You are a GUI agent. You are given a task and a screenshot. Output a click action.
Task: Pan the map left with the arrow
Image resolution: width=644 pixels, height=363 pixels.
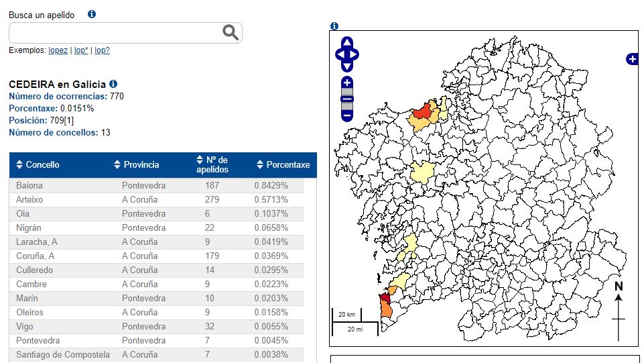[338, 55]
